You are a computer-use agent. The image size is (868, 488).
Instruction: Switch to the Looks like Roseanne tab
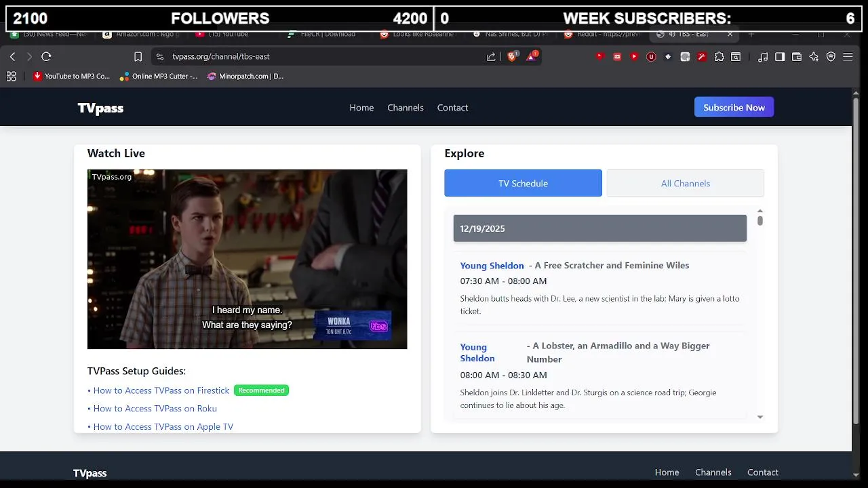(419, 34)
